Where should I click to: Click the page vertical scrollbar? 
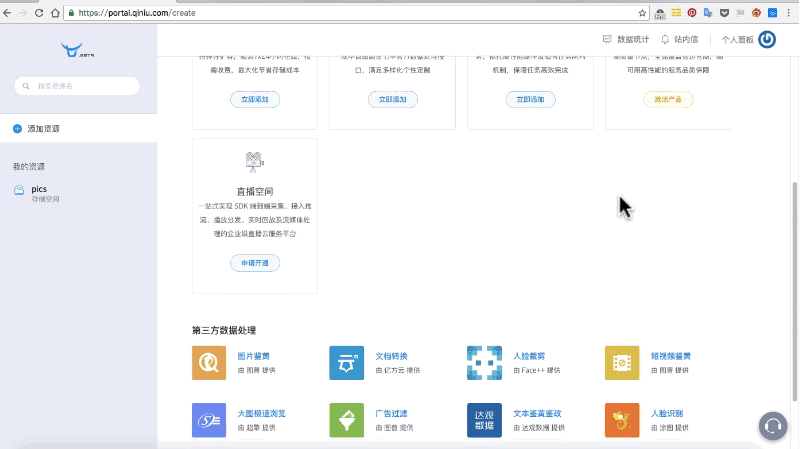[795, 291]
